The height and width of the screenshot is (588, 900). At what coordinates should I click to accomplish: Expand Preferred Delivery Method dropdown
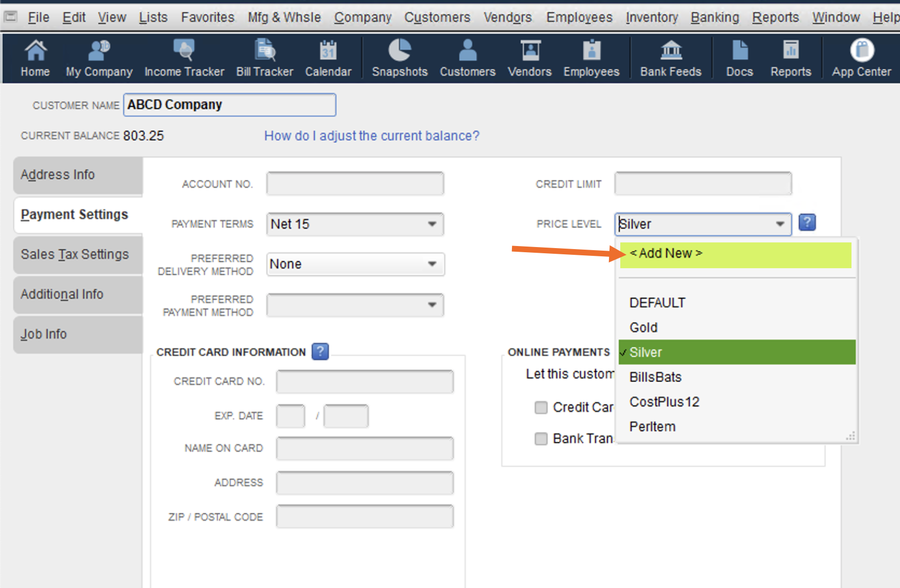[432, 264]
